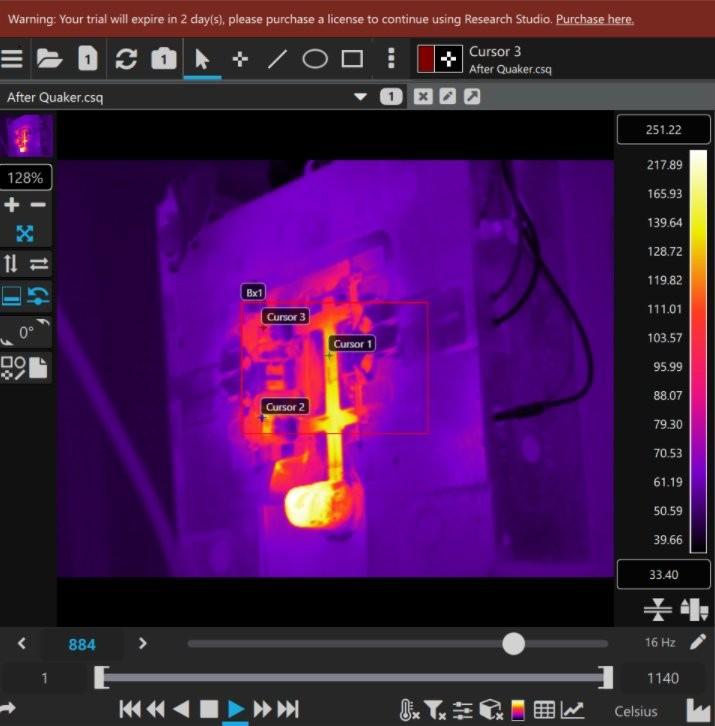
Task: Flip the image horizontally
Action: [39, 264]
